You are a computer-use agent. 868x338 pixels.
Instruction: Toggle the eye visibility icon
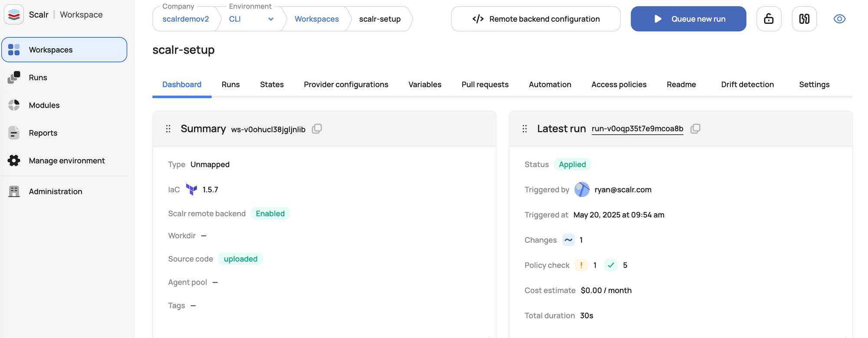(x=839, y=19)
